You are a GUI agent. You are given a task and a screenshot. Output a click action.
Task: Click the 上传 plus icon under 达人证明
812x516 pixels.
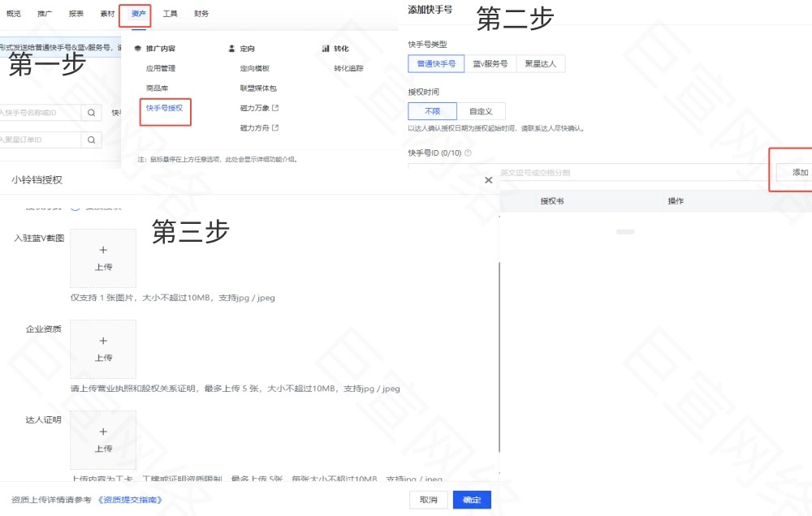(103, 438)
